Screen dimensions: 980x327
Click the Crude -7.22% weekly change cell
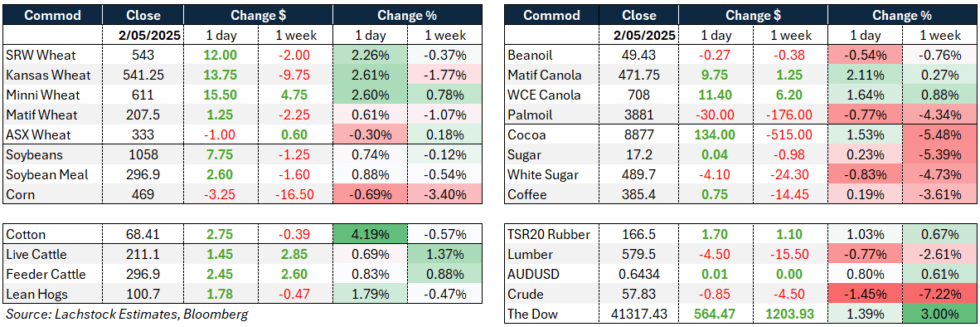pos(940,294)
